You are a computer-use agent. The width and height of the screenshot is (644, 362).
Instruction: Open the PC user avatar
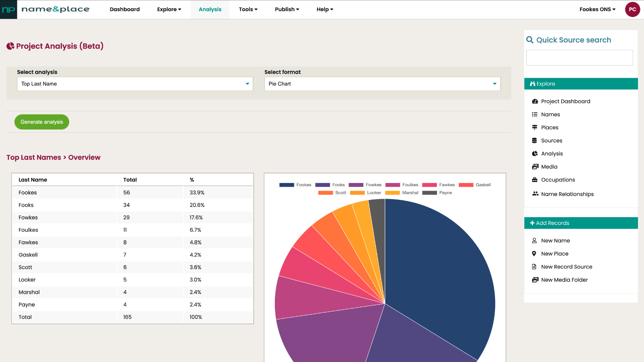632,9
